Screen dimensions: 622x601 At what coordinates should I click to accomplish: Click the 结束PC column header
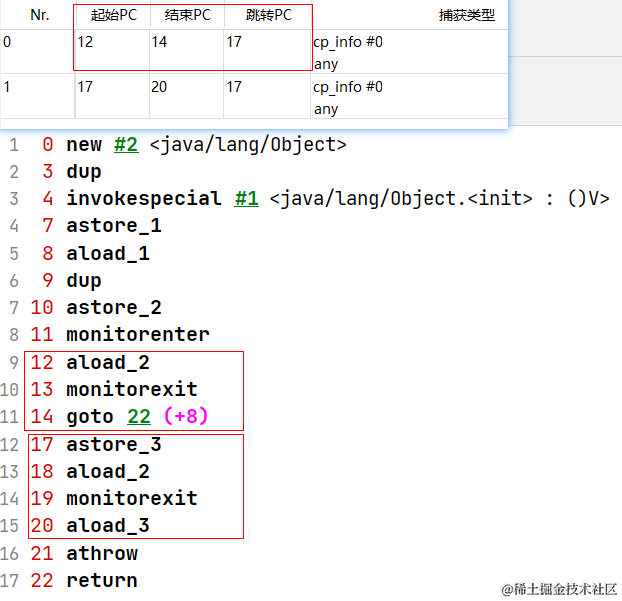point(188,15)
